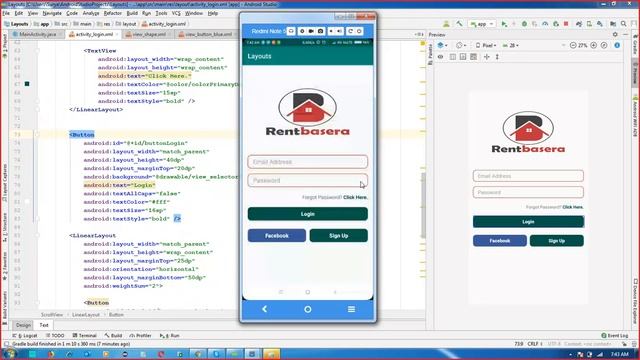Tap the Sign Up button on the mirrored phone

[x=339, y=236]
